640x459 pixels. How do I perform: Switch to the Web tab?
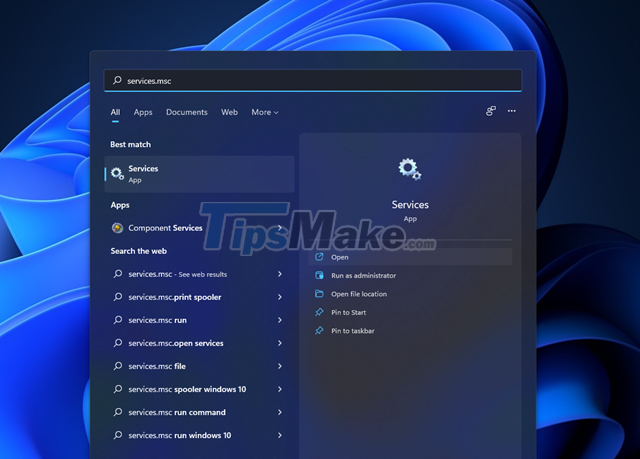(x=229, y=112)
